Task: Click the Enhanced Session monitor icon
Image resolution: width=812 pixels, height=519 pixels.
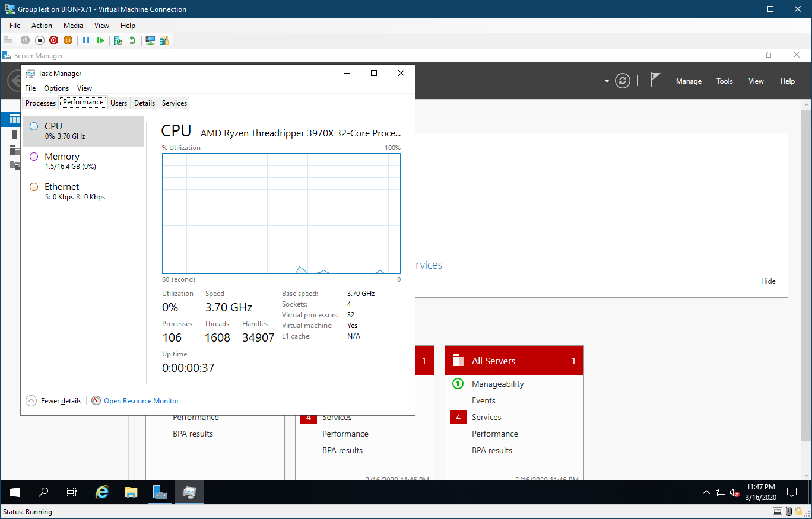Action: coord(150,40)
